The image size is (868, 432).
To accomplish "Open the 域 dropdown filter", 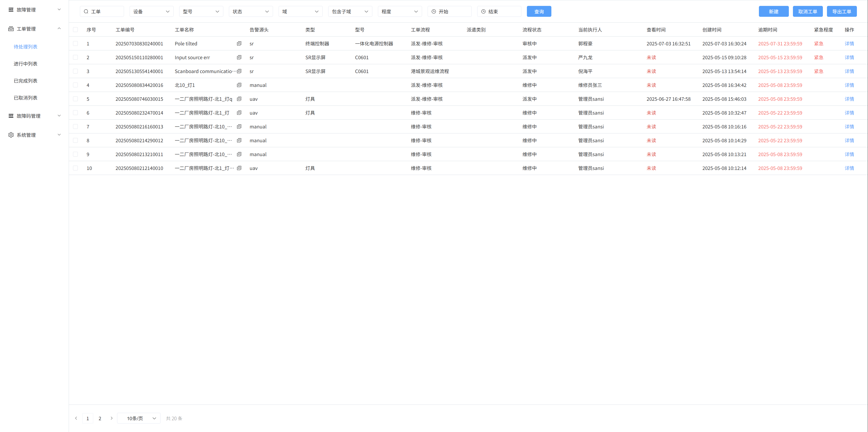I will pos(300,11).
